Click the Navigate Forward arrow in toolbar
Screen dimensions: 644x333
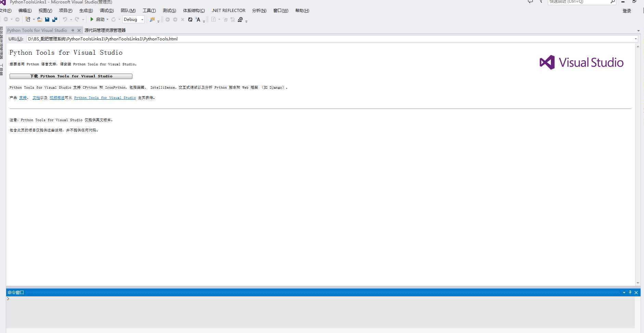tap(17, 20)
